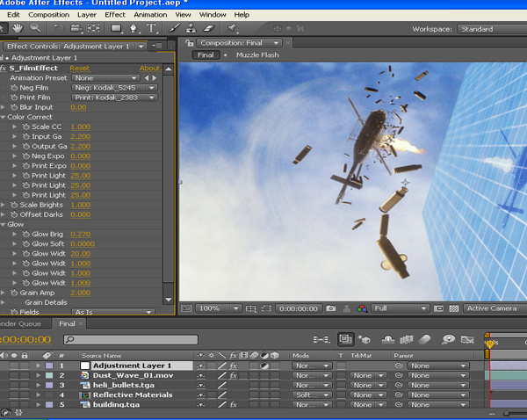The height and width of the screenshot is (420, 527).
Task: Select the Clone Stamp tool
Action: click(191, 28)
